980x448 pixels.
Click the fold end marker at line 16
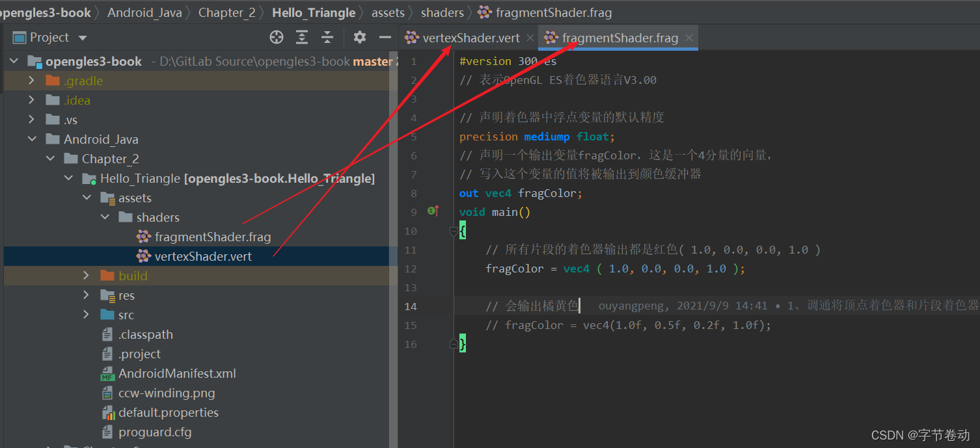tap(454, 343)
